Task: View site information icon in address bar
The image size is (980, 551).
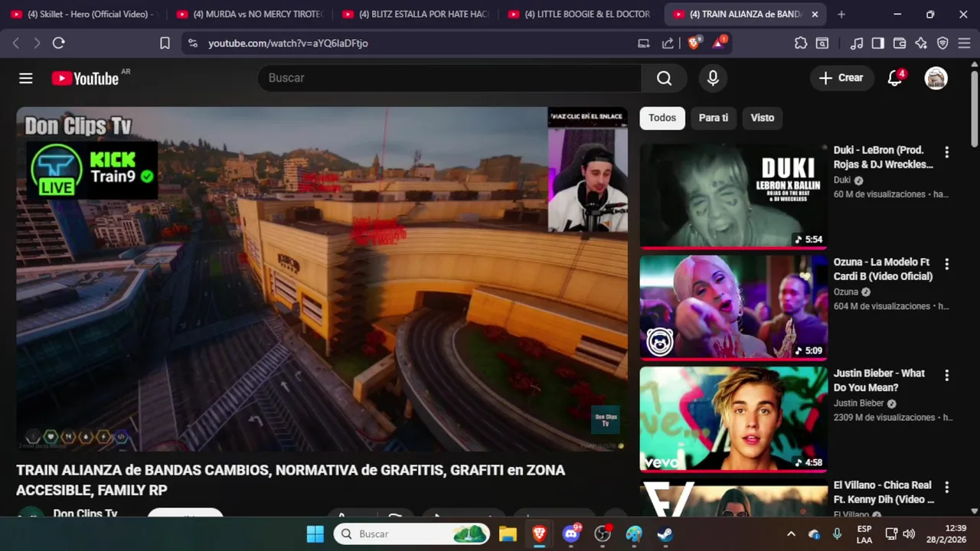Action: [x=192, y=44]
